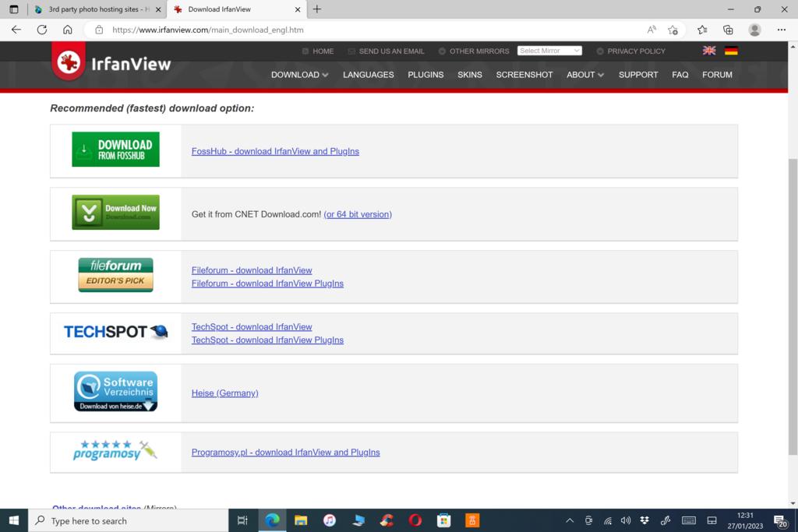Click TechSpot - download IrfanView PlugIns link

click(x=267, y=340)
